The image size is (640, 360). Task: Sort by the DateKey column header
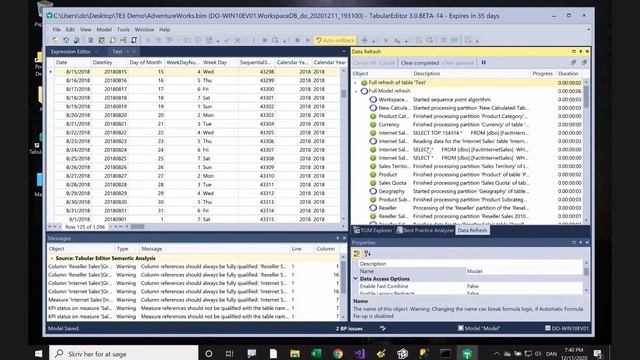pyautogui.click(x=109, y=62)
